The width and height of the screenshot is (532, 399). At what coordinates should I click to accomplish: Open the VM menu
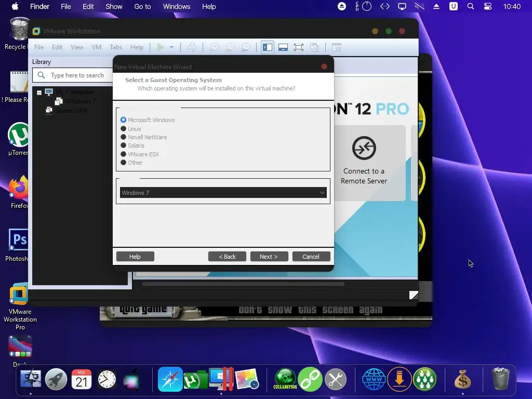[x=97, y=47]
